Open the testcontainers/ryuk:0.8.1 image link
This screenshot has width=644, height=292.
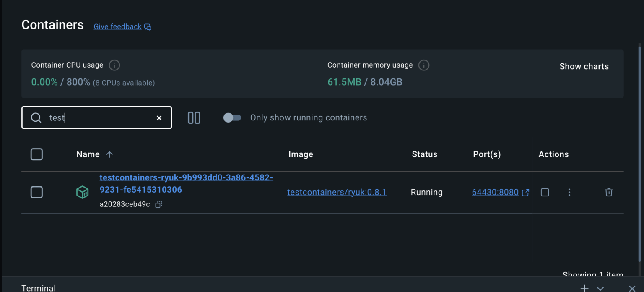click(337, 192)
